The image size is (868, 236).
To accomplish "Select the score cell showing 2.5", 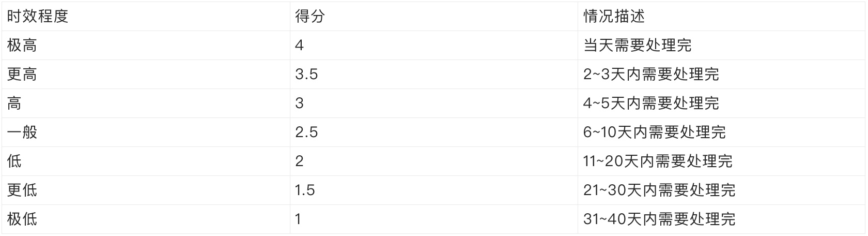I will point(306,132).
